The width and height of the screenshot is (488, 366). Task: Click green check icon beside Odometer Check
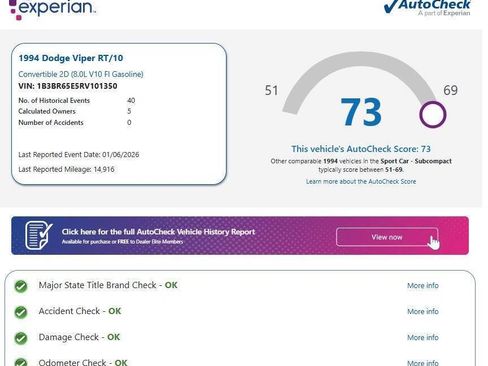point(21,362)
